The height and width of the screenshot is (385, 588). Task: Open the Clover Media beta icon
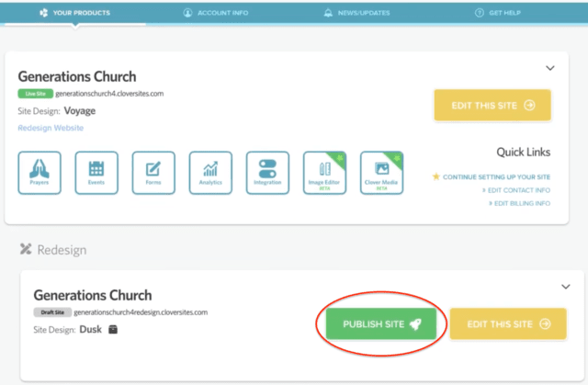coord(381,173)
